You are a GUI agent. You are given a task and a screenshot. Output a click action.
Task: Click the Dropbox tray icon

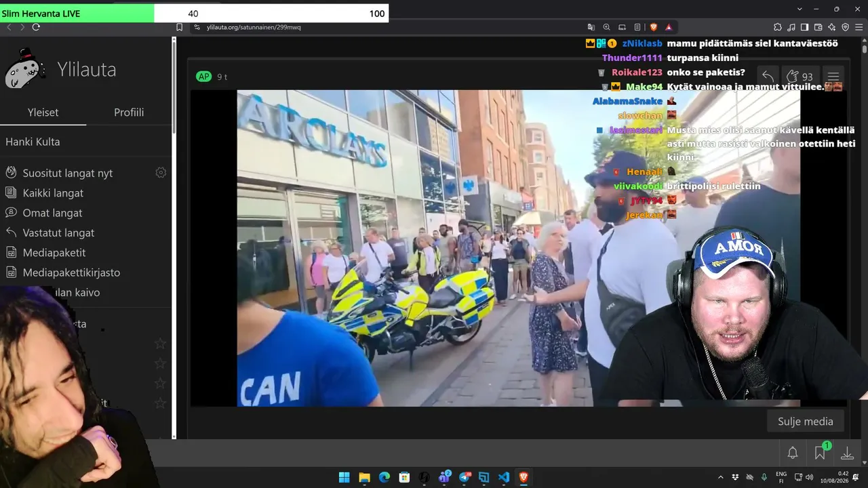pyautogui.click(x=735, y=477)
